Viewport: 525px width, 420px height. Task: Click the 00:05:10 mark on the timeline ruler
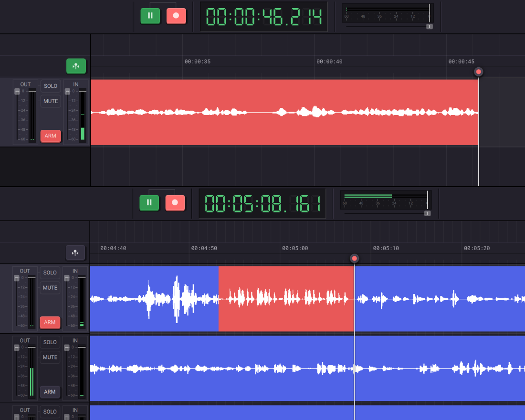tap(386, 248)
